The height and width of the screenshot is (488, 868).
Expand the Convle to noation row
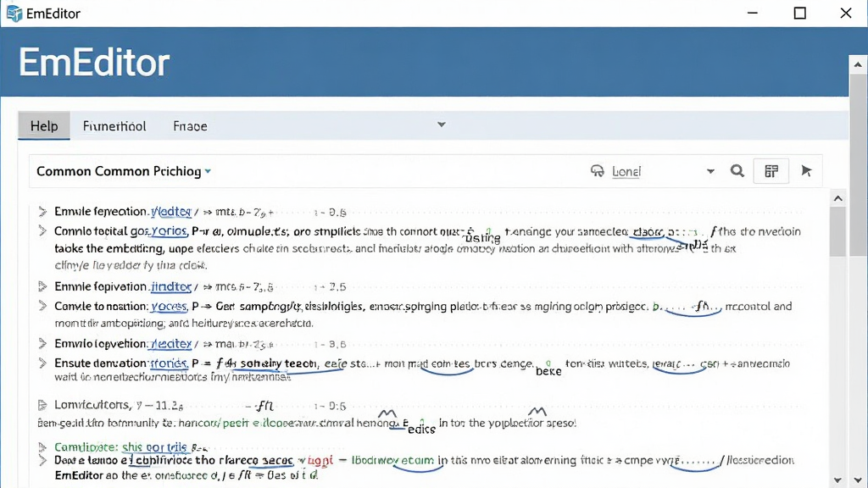point(42,305)
